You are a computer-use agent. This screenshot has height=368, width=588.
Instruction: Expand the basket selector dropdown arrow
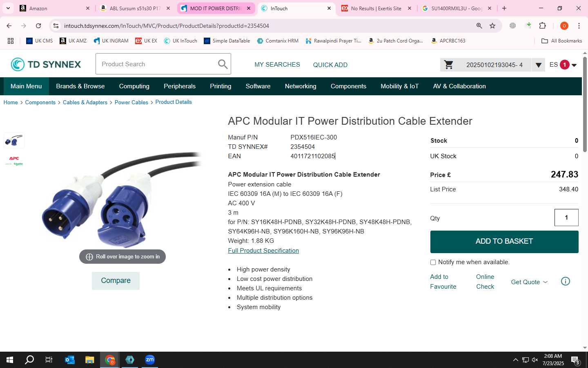pos(538,65)
